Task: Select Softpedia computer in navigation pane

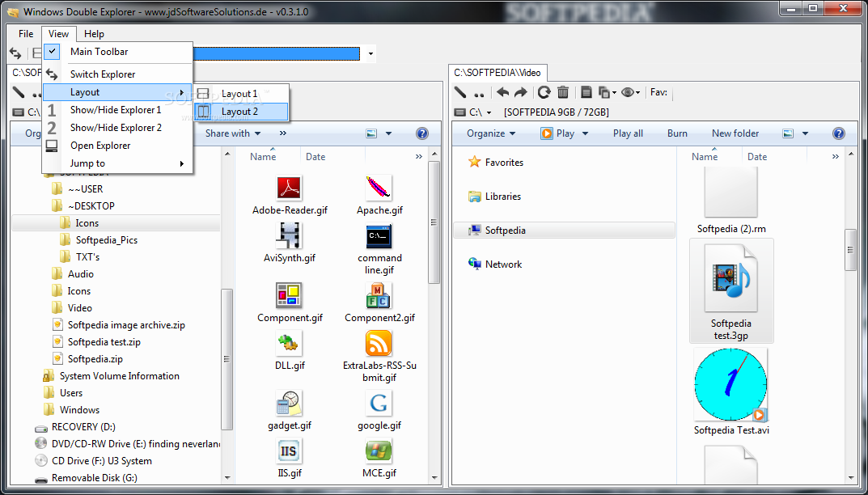Action: (564, 231)
